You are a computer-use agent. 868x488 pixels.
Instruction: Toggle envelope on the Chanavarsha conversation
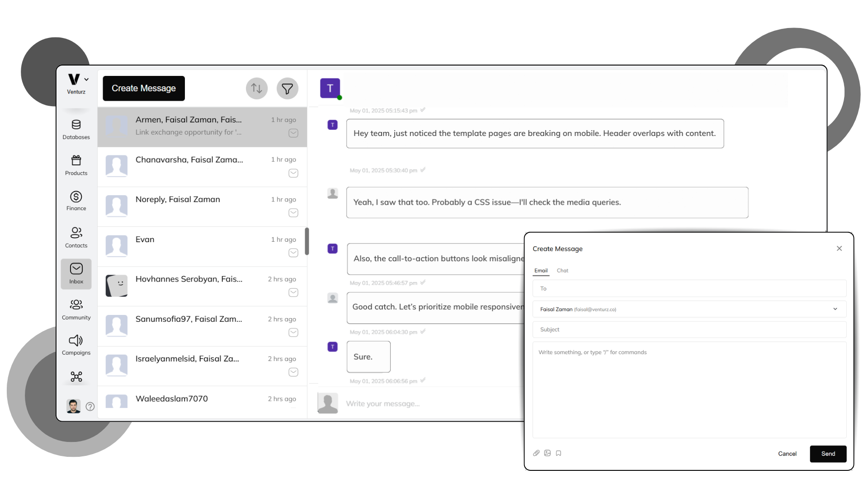293,173
